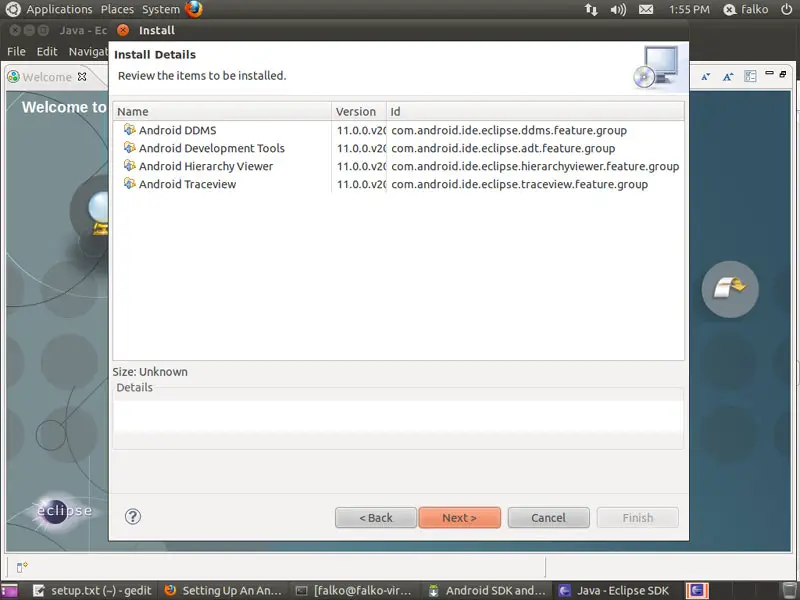Open the sound volume indicator
The height and width of the screenshot is (600, 800).
point(618,9)
